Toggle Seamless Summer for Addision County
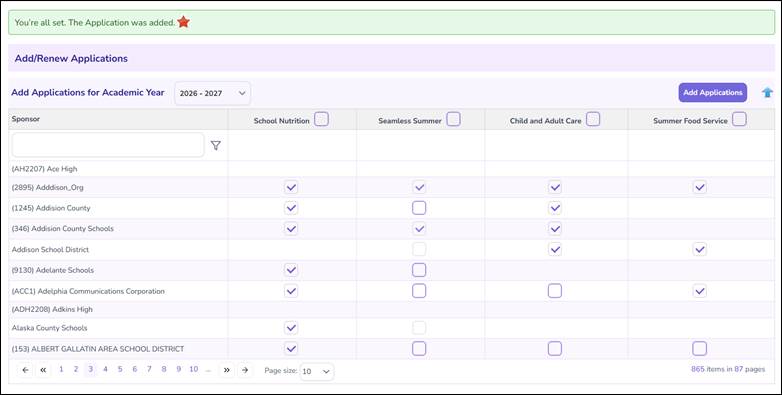This screenshot has width=782, height=395. (x=419, y=208)
